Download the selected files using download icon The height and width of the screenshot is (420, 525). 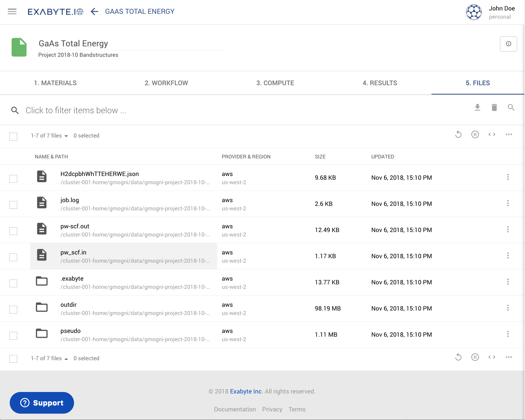point(478,107)
